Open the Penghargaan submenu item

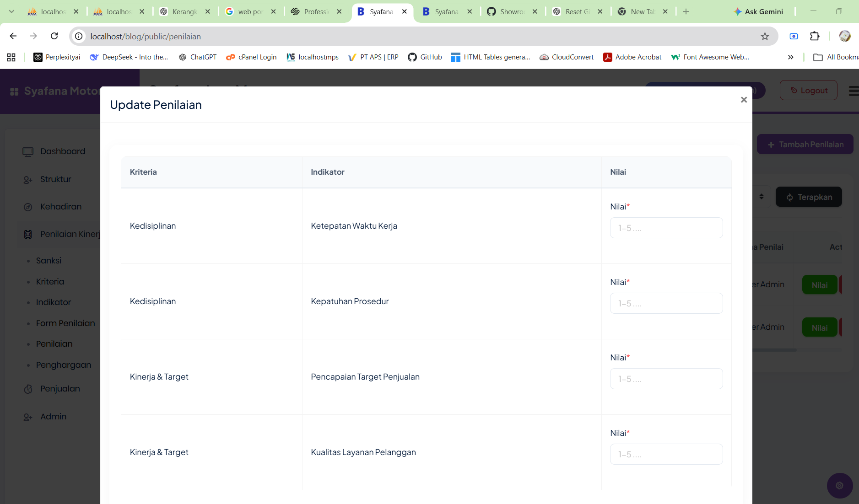[x=64, y=365]
